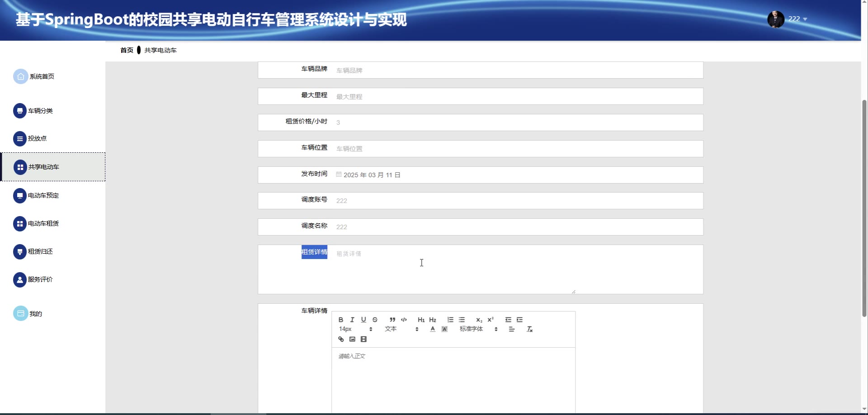
Task: Click the page vertical scrollbar
Action: (864, 207)
